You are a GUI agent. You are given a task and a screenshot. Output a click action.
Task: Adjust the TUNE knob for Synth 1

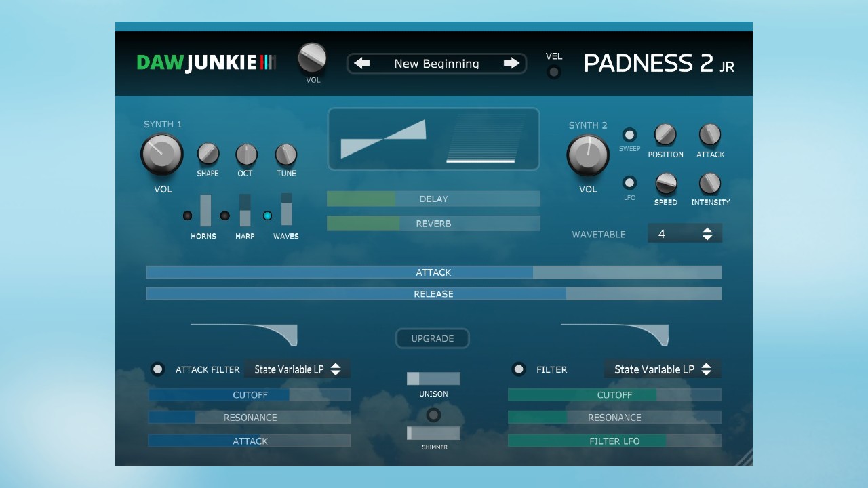[285, 155]
